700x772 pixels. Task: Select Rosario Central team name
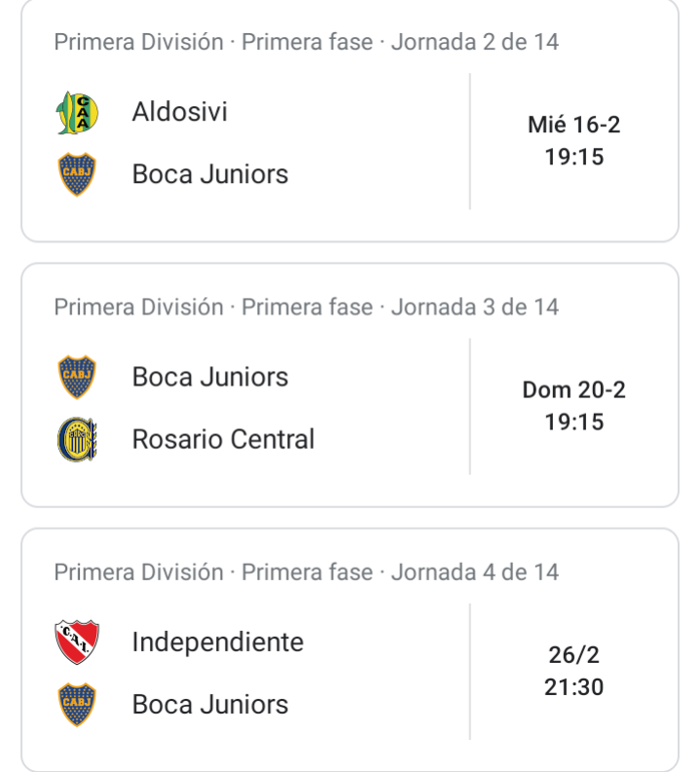pyautogui.click(x=223, y=439)
